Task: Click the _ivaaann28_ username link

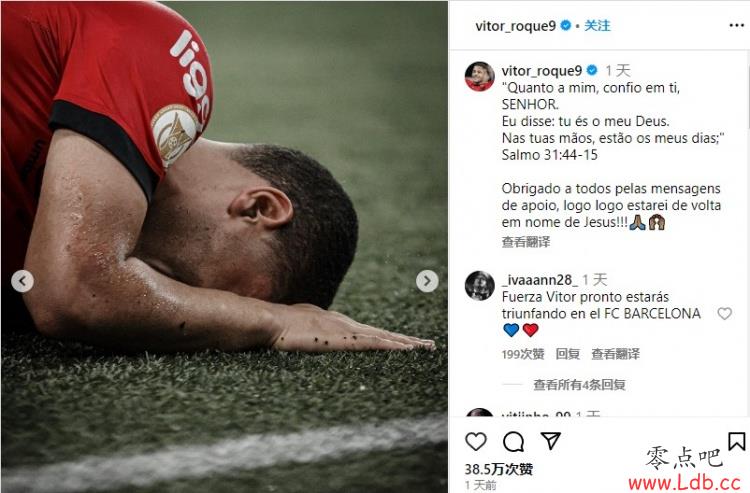Action: (x=540, y=280)
